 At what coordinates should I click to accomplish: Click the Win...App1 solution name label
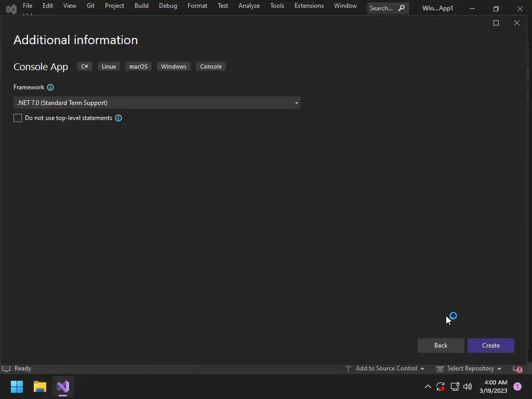[x=437, y=8]
